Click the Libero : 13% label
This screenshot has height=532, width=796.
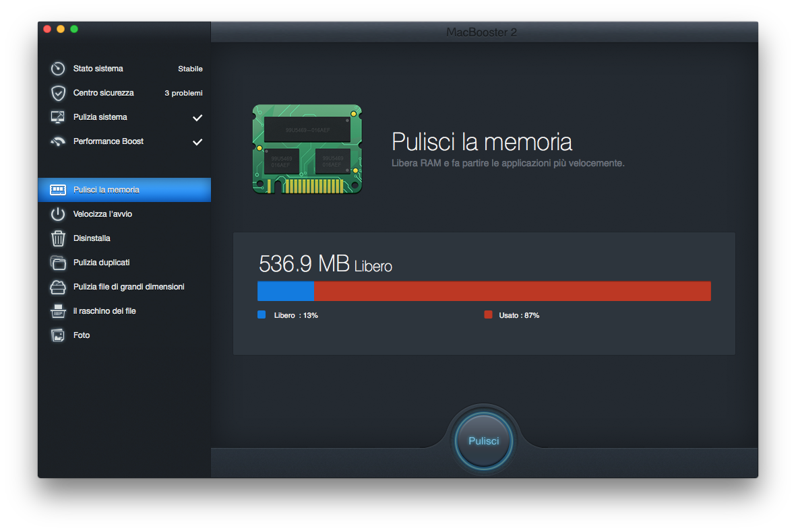coord(296,315)
